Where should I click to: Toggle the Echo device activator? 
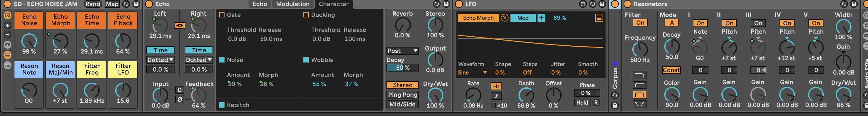(149, 4)
